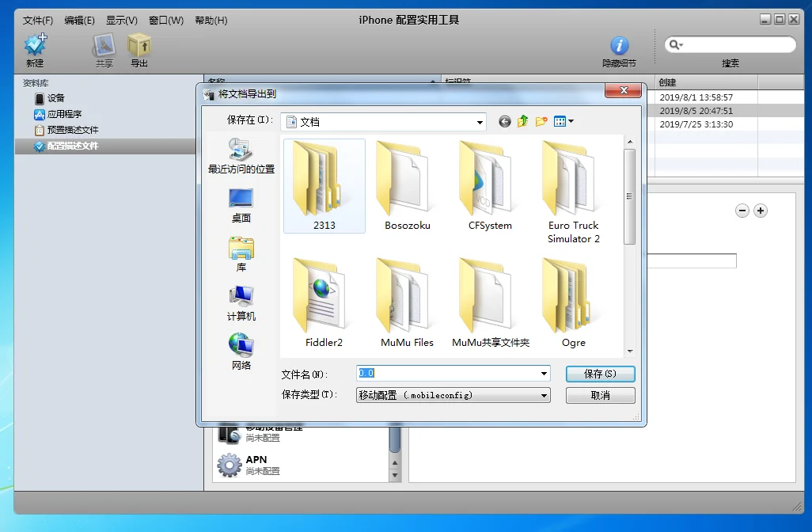
Task: Click the Created (创建) column header
Action: coord(706,82)
